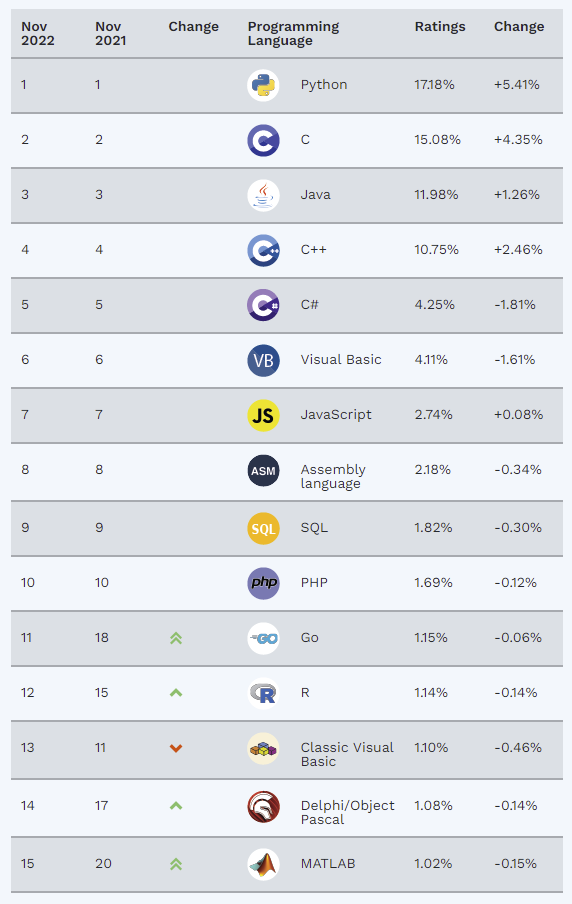Select the PHP logo icon
The width and height of the screenshot is (572, 904).
click(x=264, y=583)
